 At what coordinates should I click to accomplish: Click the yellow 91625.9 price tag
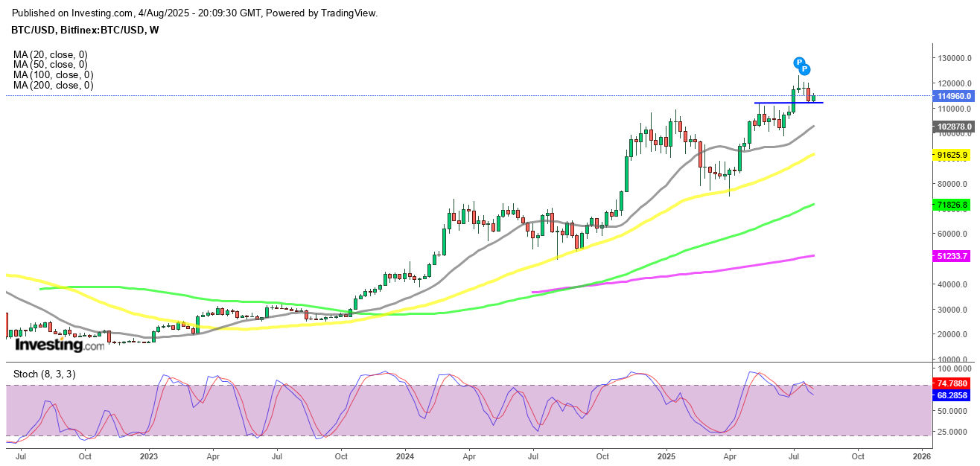(952, 155)
